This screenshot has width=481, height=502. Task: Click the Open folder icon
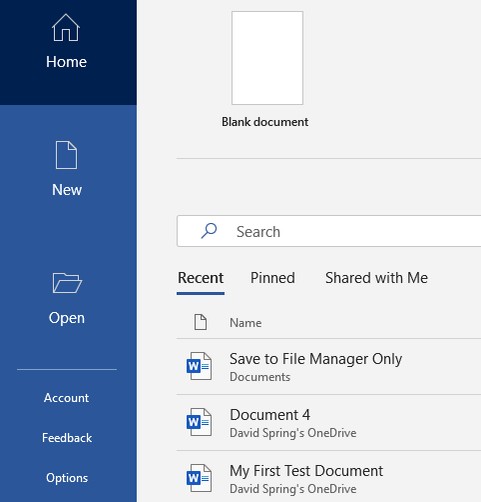point(67,283)
